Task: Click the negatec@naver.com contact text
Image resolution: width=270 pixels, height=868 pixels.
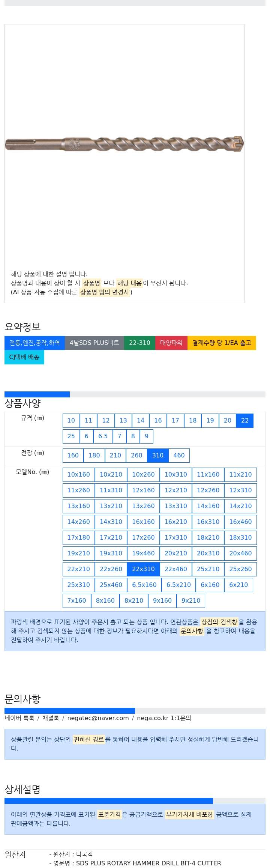Action: click(x=98, y=718)
